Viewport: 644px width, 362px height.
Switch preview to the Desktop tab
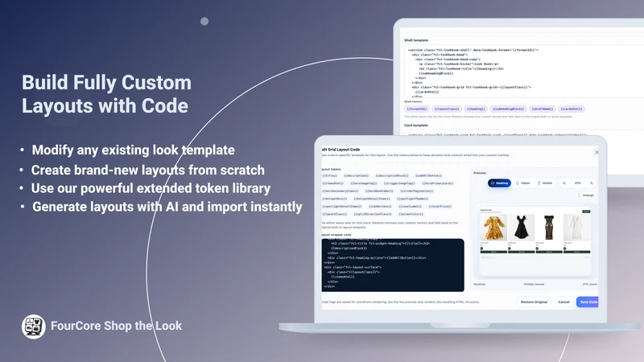tap(499, 183)
